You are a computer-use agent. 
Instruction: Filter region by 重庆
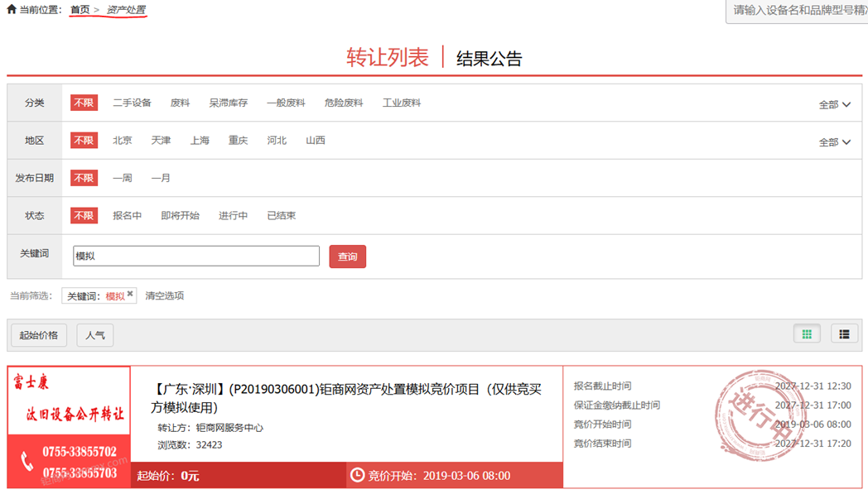(238, 141)
